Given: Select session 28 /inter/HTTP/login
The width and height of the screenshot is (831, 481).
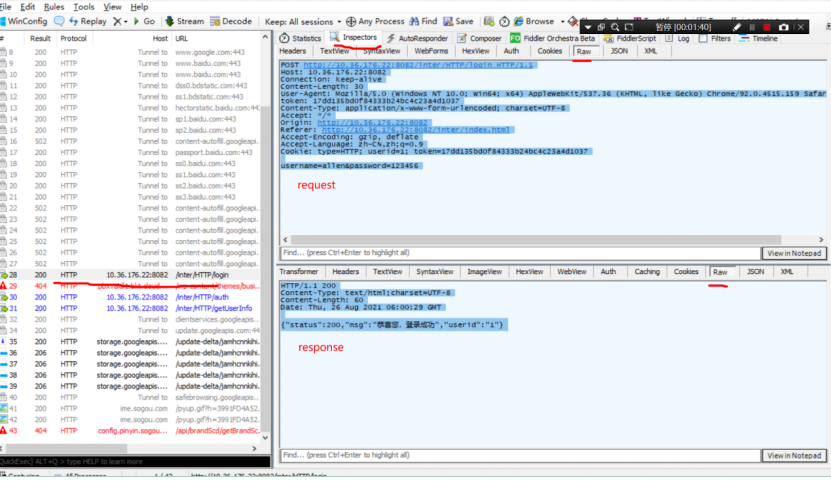Looking at the screenshot, I should 130,275.
